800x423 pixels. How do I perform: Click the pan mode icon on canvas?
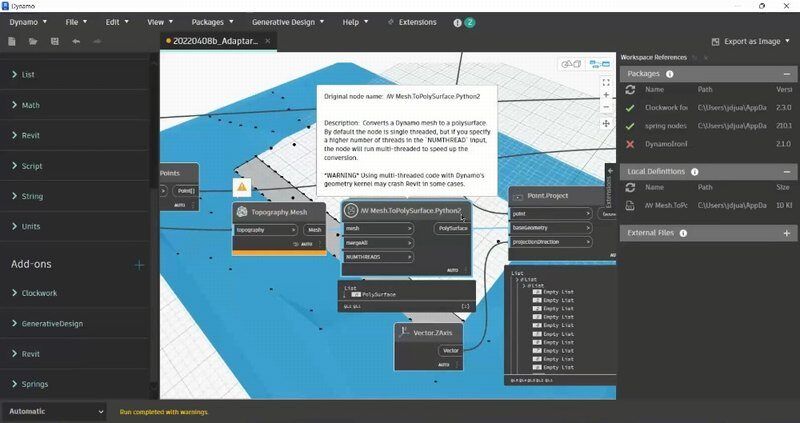coord(606,123)
